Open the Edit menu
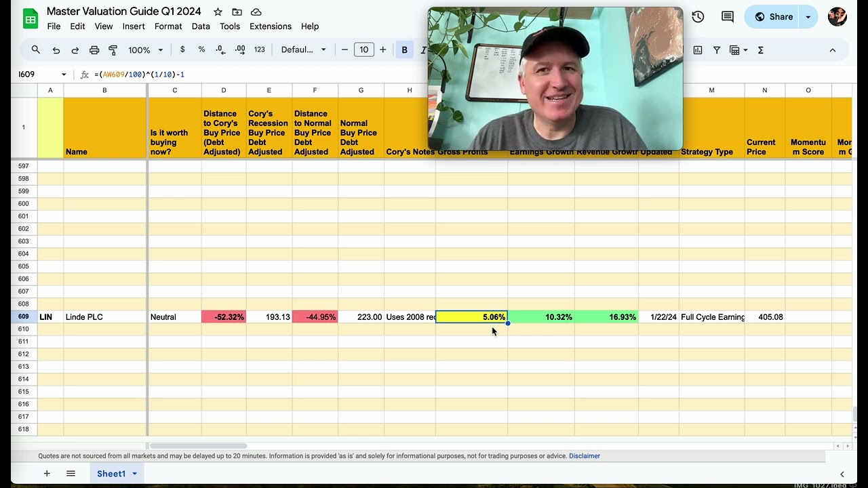This screenshot has height=488, width=868. (77, 26)
